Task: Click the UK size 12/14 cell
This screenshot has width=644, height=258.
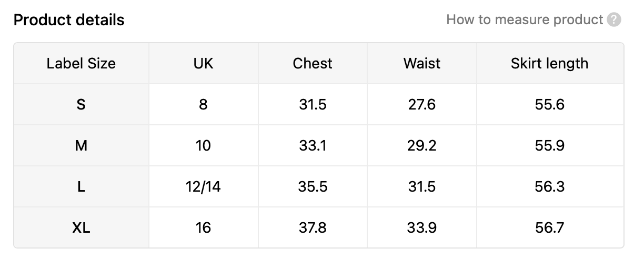Action: (204, 186)
